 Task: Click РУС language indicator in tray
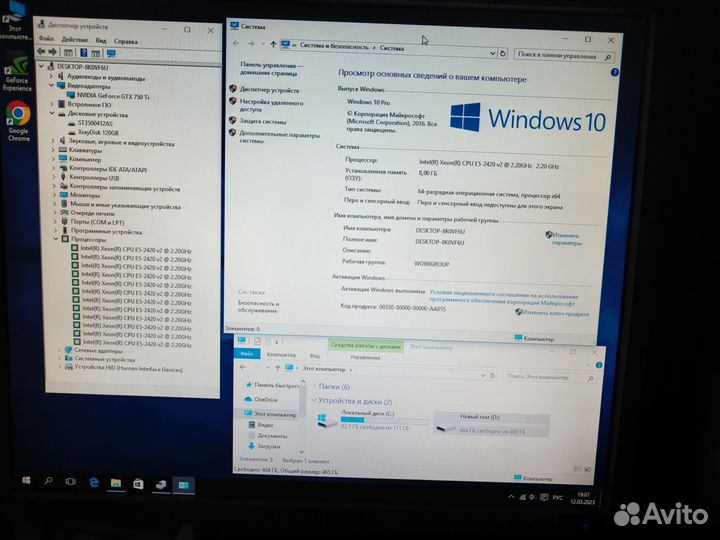[x=557, y=497]
